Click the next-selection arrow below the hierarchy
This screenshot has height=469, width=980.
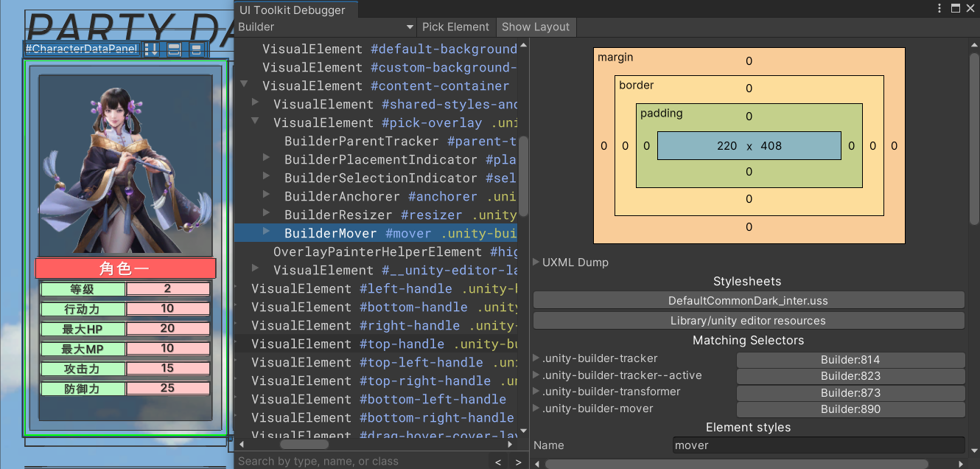[518, 461]
